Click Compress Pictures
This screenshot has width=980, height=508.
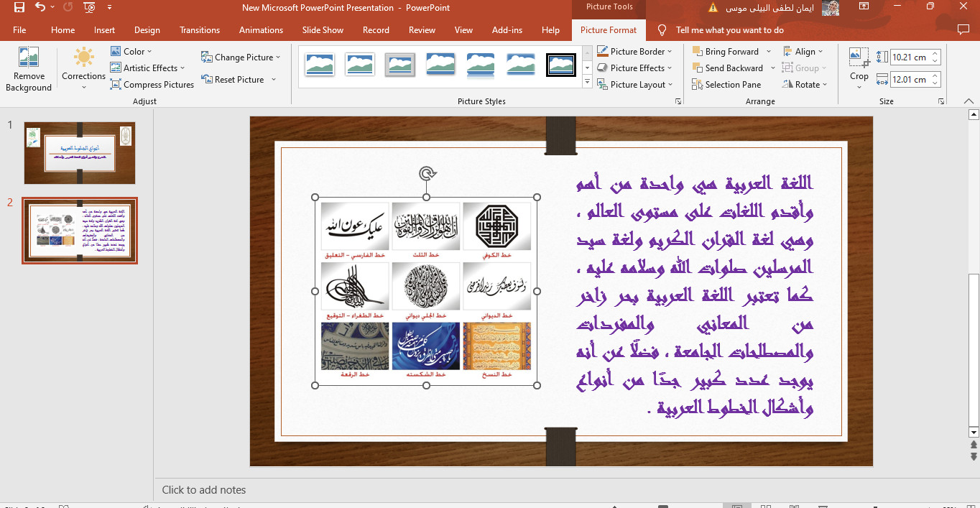click(x=152, y=85)
